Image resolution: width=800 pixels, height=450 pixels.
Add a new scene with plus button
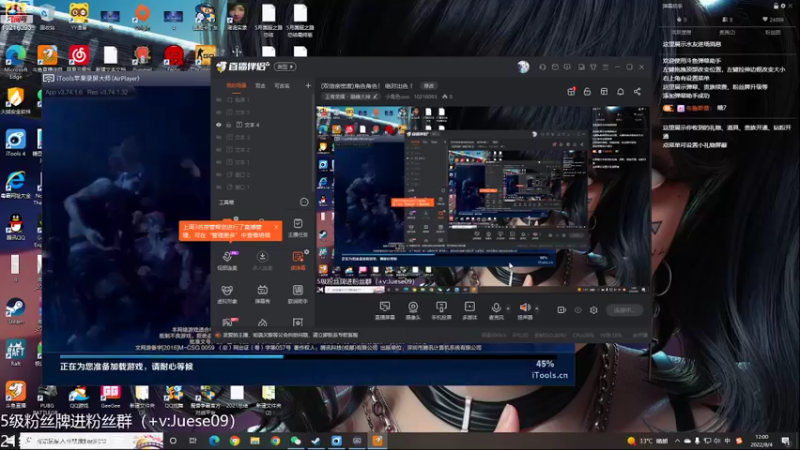point(308,86)
